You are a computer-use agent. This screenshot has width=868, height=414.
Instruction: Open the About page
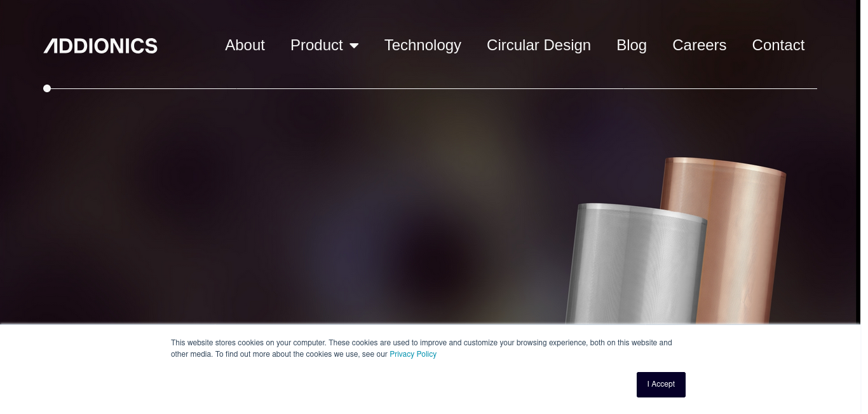(245, 45)
